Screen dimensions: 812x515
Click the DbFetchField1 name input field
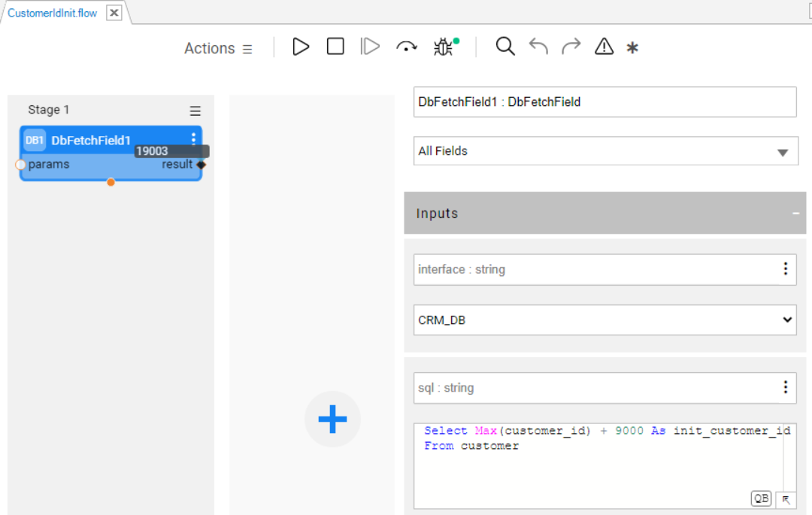point(605,102)
